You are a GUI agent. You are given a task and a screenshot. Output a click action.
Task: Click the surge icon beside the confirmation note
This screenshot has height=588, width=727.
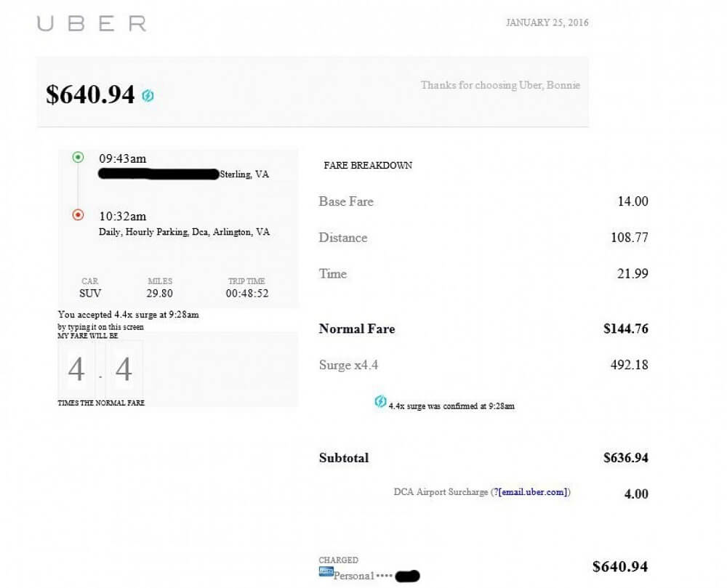click(380, 401)
